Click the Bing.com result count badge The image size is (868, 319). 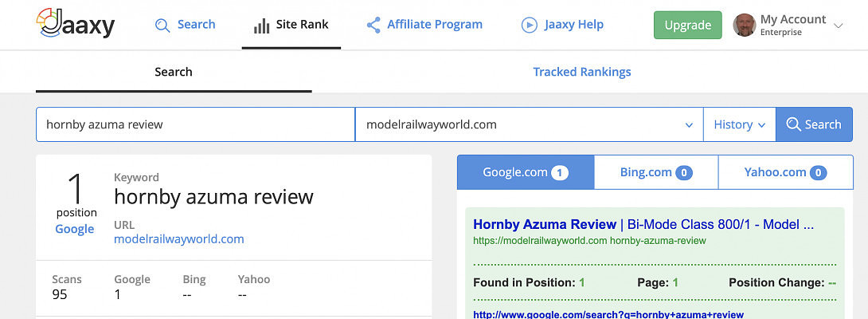point(683,172)
